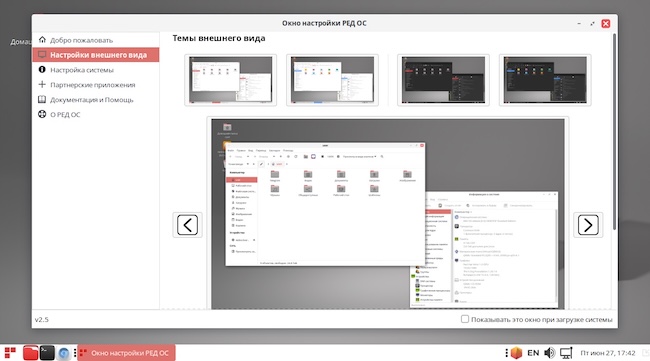The width and height of the screenshot is (650, 361).
Task: Open the volume control in the tray
Action: pyautogui.click(x=549, y=353)
